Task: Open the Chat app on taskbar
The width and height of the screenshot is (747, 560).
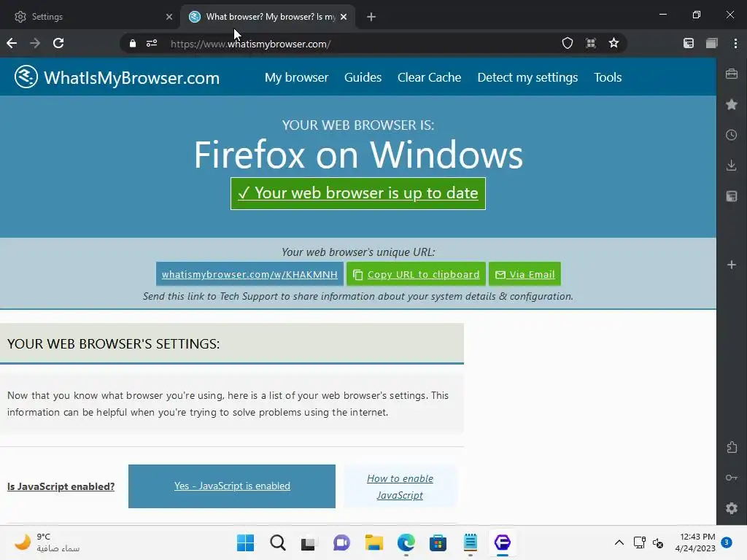Action: click(341, 542)
